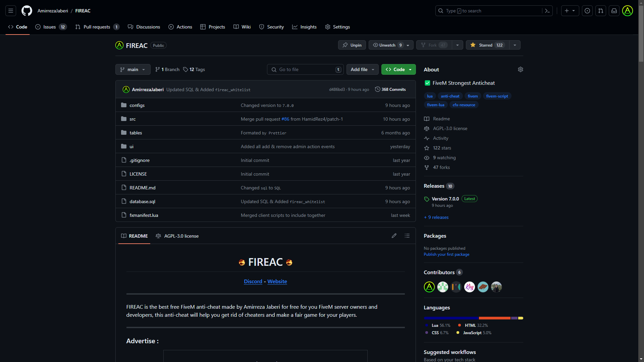
Task: Click the Version 7.0.0 tag icon
Action: click(427, 199)
